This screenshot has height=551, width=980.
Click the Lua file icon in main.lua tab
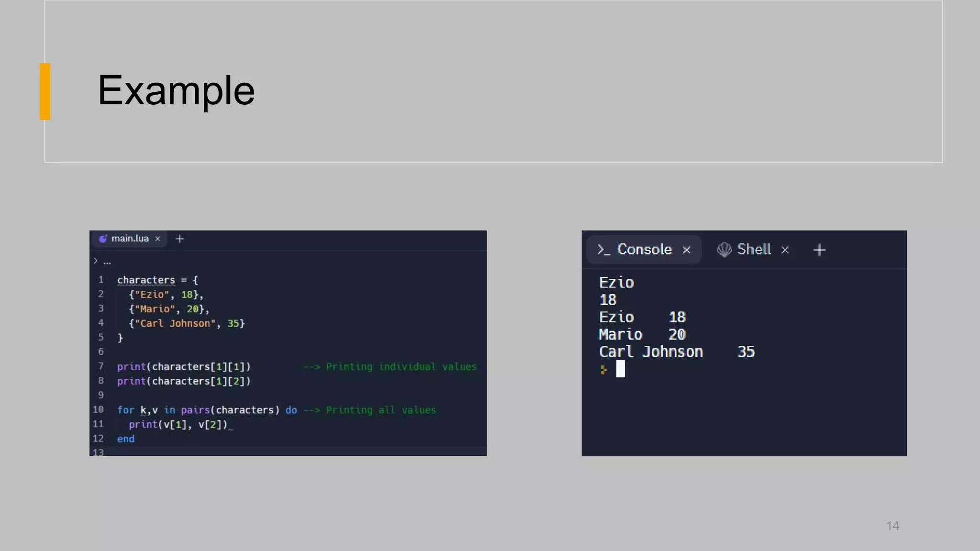tap(103, 238)
